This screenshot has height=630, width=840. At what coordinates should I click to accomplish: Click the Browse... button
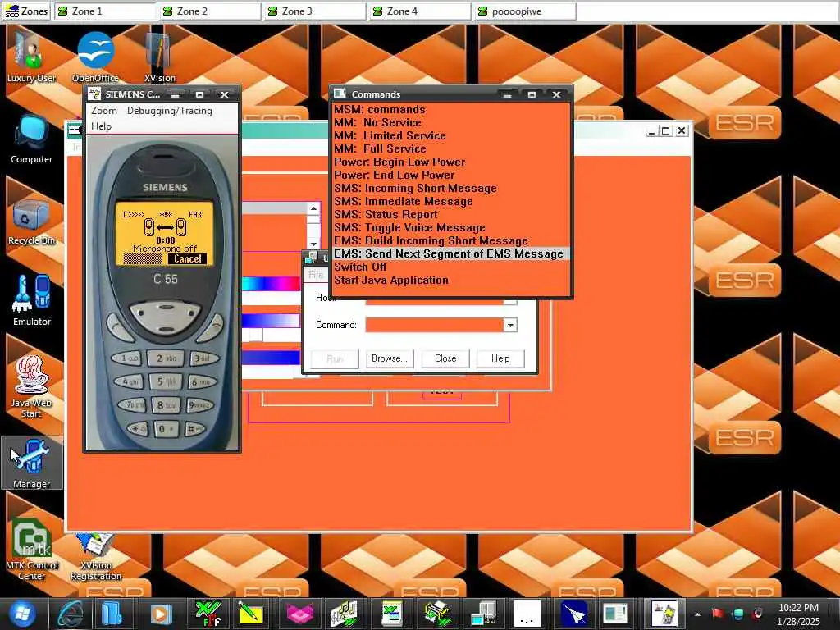(390, 358)
